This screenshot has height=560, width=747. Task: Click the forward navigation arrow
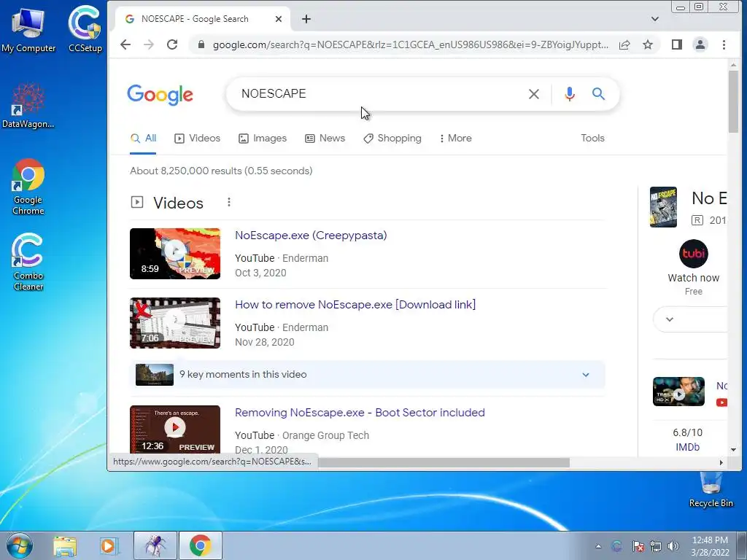pyautogui.click(x=149, y=44)
